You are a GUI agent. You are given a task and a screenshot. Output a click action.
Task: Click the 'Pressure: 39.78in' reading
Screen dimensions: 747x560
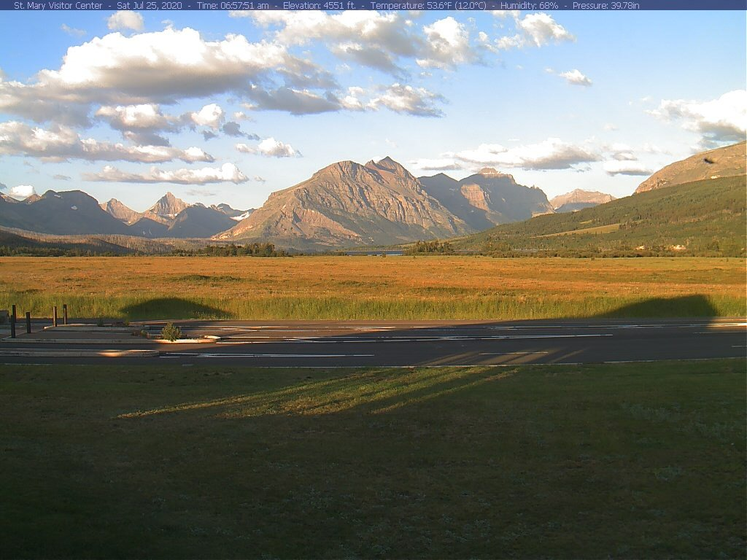(x=605, y=6)
